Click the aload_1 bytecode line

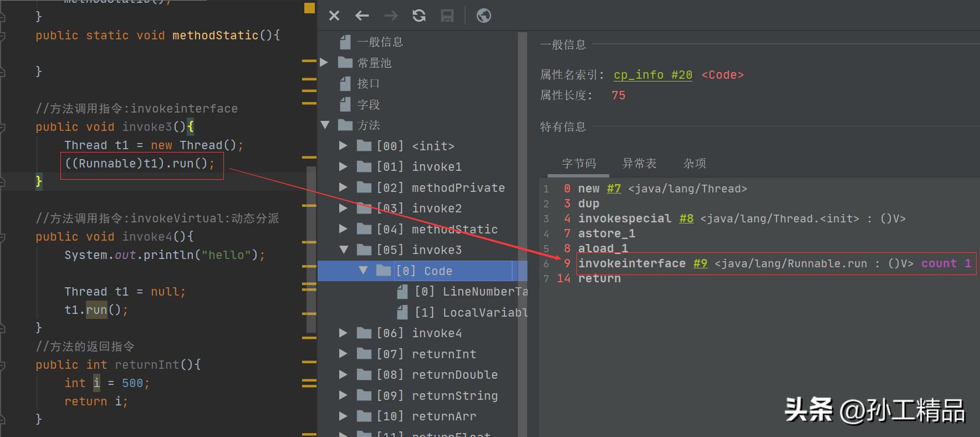[603, 248]
